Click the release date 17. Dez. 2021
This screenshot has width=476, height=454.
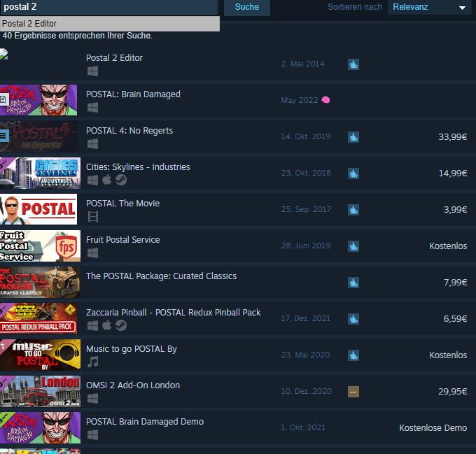pyautogui.click(x=306, y=318)
